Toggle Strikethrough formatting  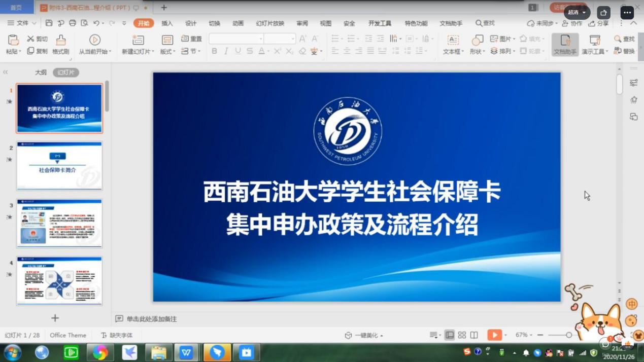pyautogui.click(x=250, y=51)
